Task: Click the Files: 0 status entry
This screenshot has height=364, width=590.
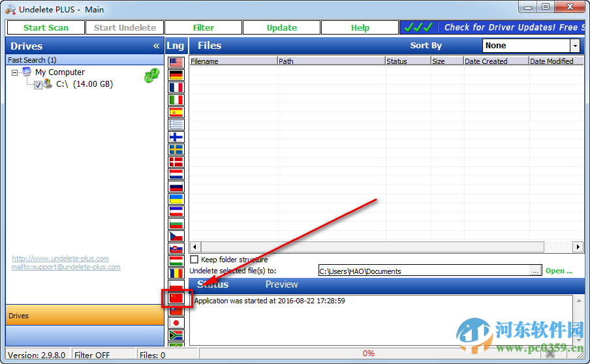Action: click(x=166, y=355)
